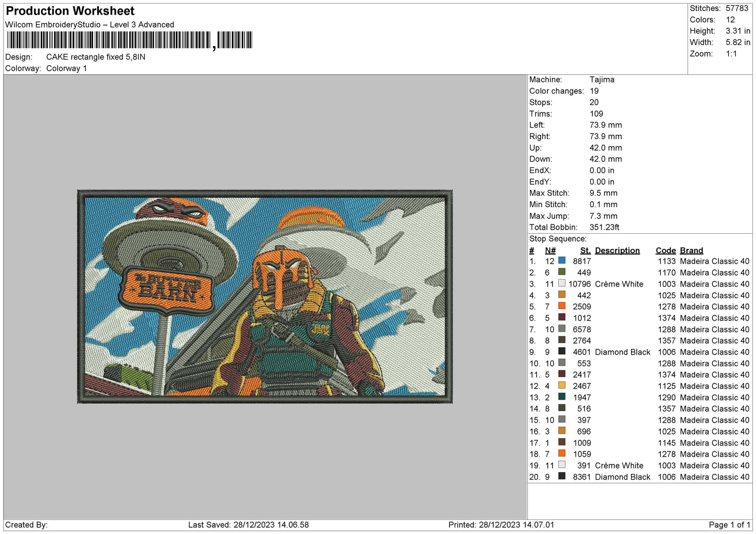The image size is (756, 534).
Task: Click stitch count 696 in stop row 16
Action: 584,432
